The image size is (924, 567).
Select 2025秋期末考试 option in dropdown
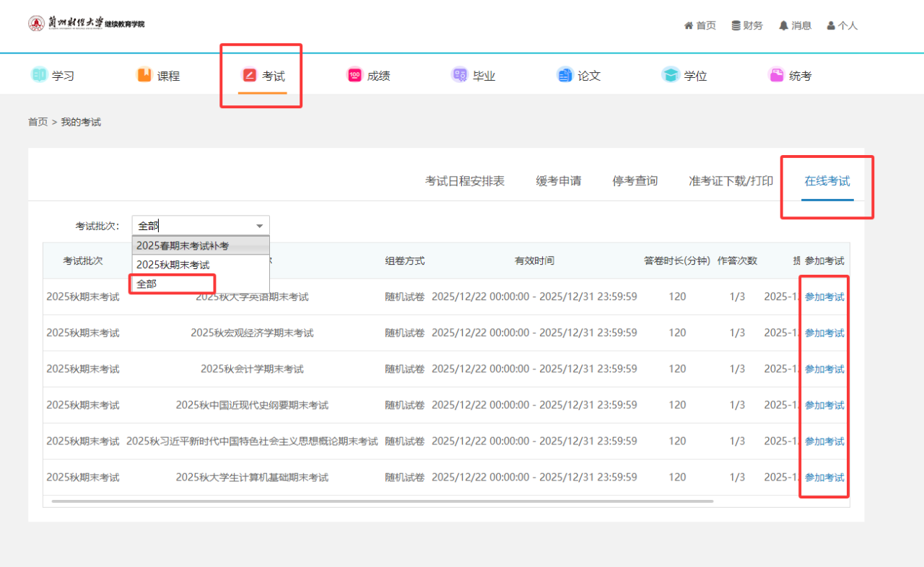coord(173,265)
